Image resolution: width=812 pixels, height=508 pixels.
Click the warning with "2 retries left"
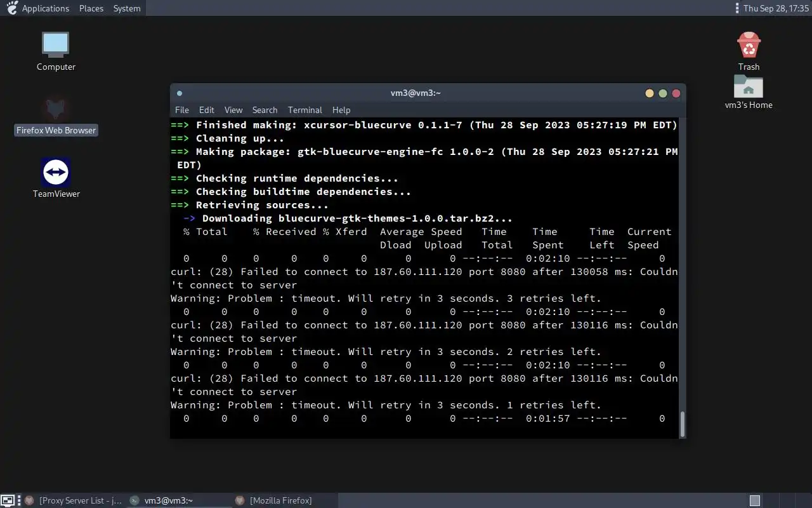(x=386, y=352)
